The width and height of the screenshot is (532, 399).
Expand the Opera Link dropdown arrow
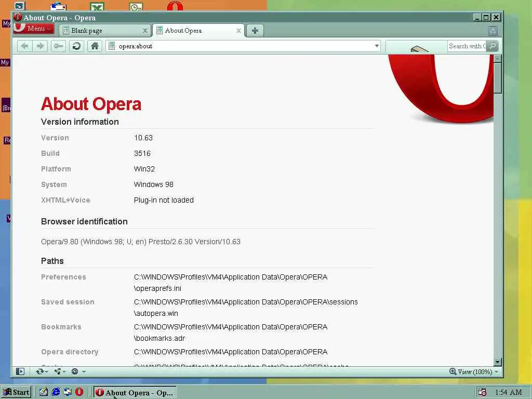click(x=46, y=372)
